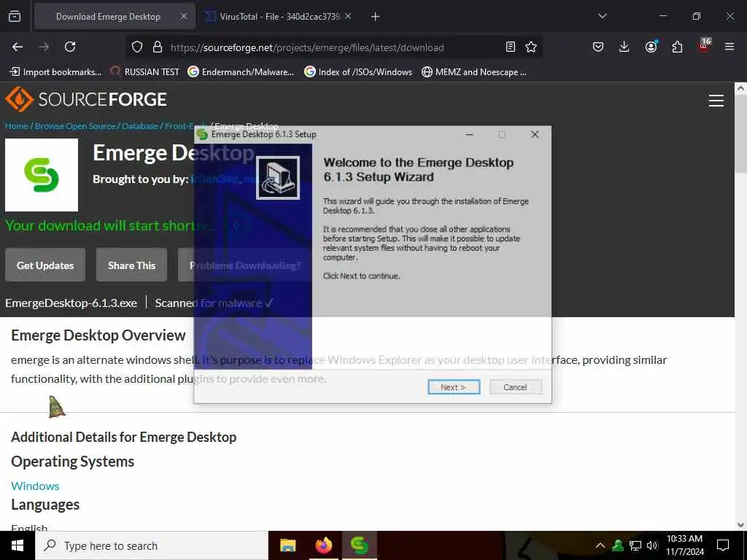Click Cancel in the Emerge Setup wizard
Screen dimensions: 747x560
[515, 387]
